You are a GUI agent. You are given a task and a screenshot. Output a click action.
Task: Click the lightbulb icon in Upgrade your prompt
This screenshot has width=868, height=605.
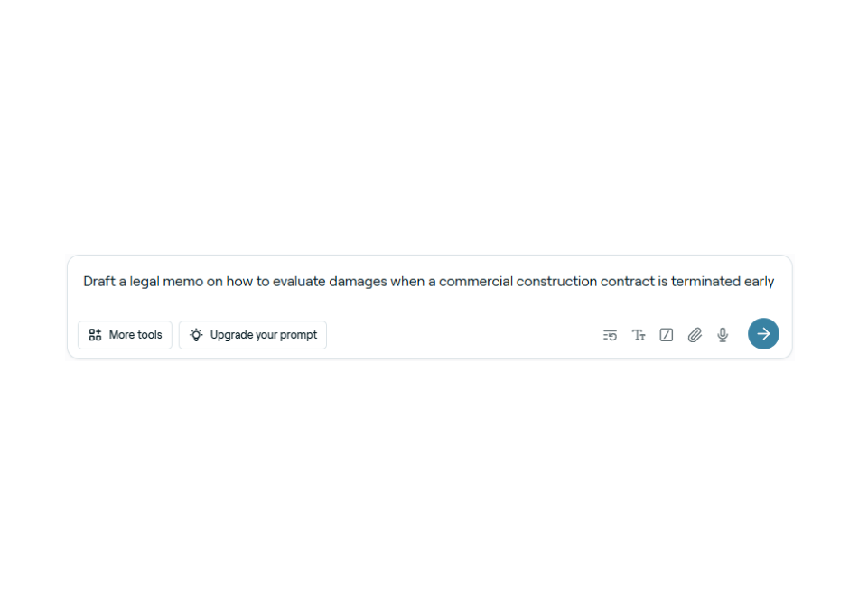click(196, 335)
